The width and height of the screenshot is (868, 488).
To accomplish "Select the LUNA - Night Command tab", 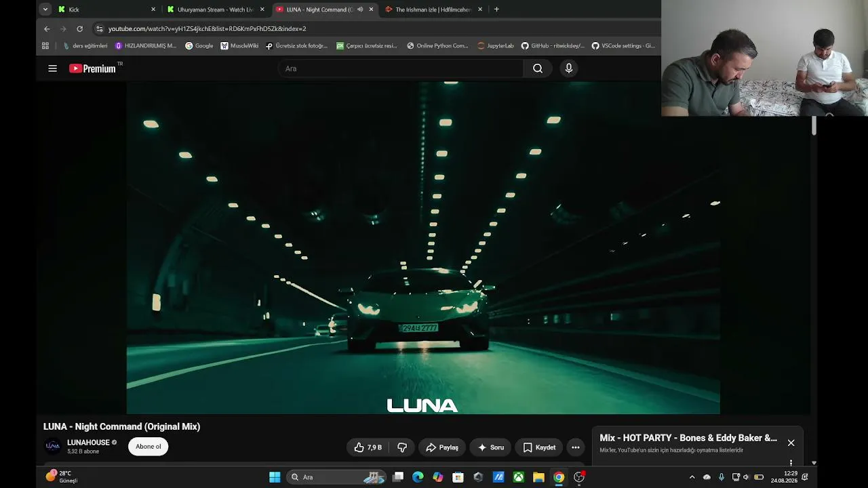I will 324,9.
